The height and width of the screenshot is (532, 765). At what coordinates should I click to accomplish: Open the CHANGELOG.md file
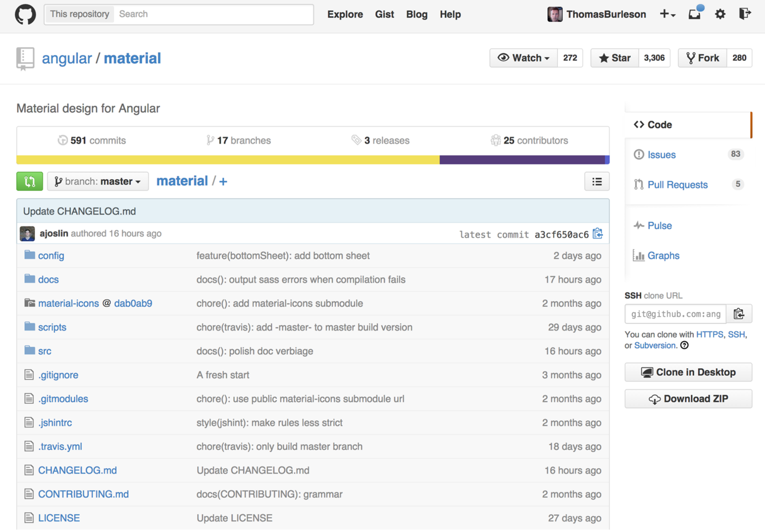[78, 471]
